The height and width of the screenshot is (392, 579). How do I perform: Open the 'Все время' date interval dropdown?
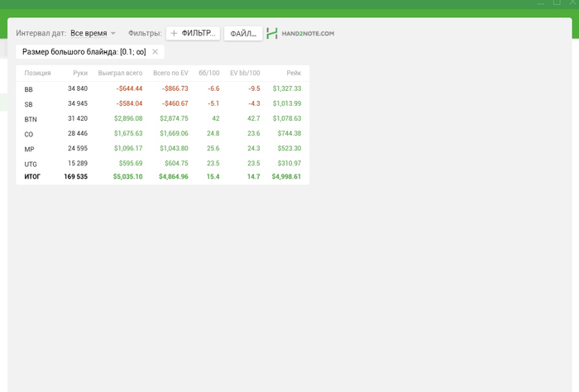point(93,33)
